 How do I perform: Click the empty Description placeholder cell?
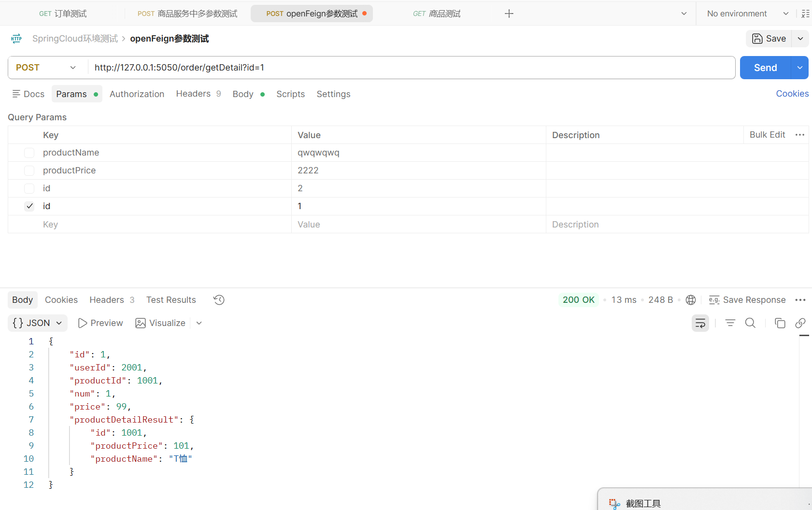point(677,225)
